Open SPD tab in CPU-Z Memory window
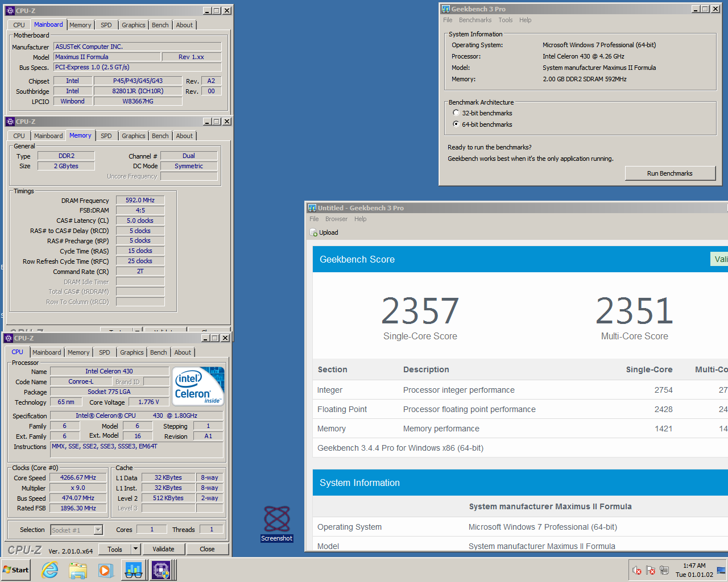 coord(106,136)
